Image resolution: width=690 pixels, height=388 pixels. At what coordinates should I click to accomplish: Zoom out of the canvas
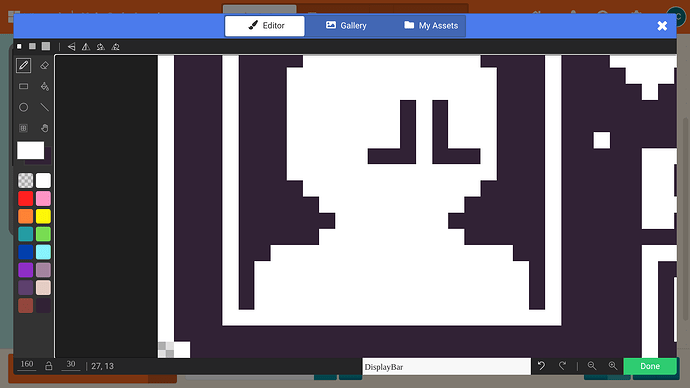coord(592,366)
